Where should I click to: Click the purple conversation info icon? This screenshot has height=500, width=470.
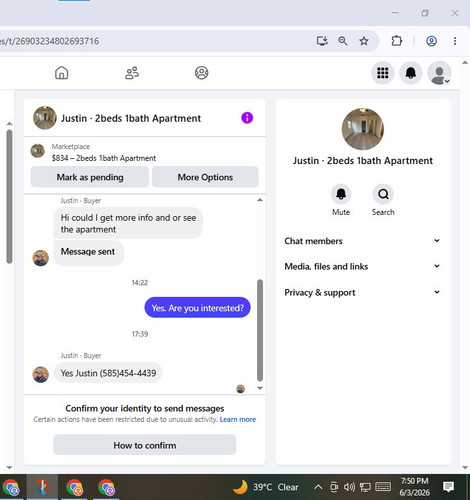tap(247, 118)
